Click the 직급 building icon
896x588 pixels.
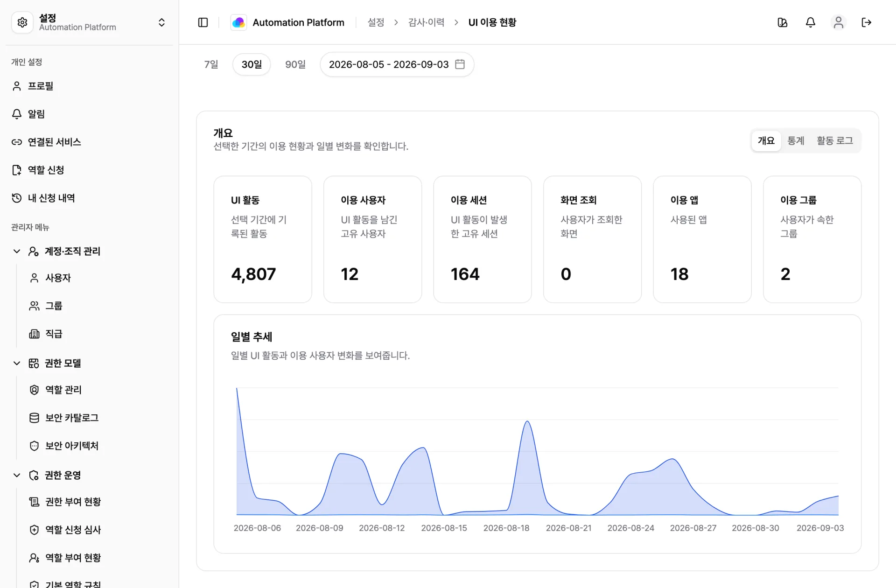pyautogui.click(x=34, y=334)
